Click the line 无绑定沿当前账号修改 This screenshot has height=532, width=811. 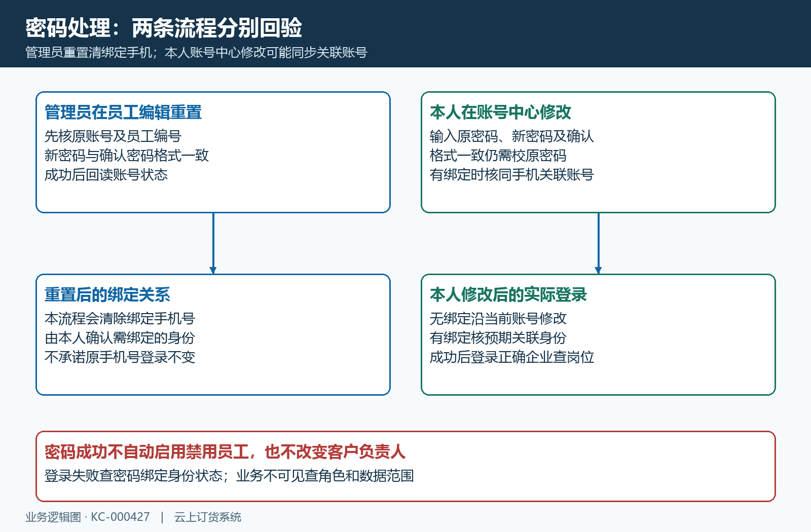pos(498,319)
